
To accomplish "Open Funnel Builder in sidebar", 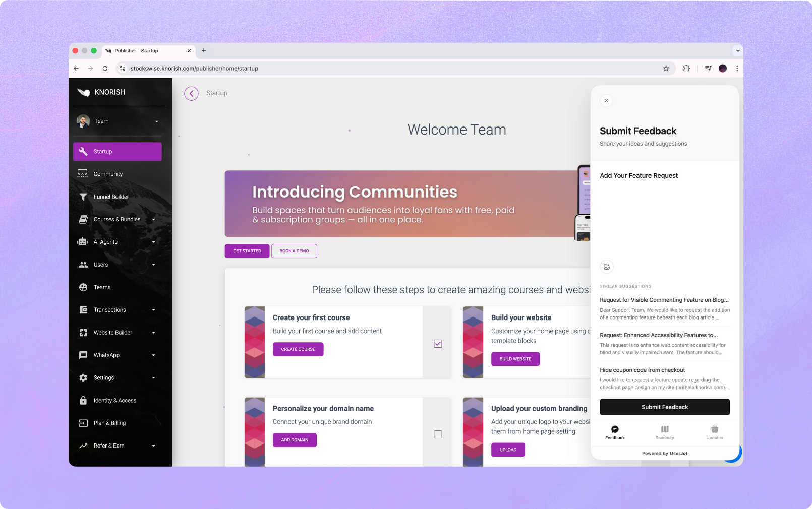I will pos(111,197).
